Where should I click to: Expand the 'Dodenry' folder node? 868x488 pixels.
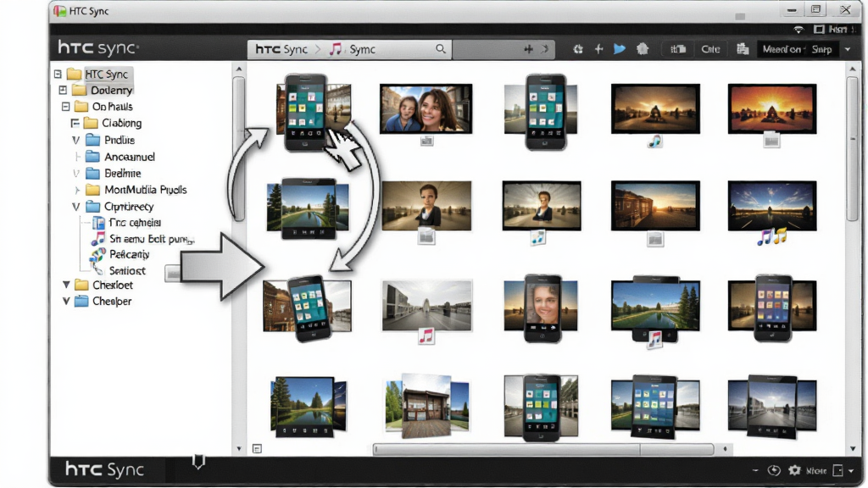coord(63,90)
